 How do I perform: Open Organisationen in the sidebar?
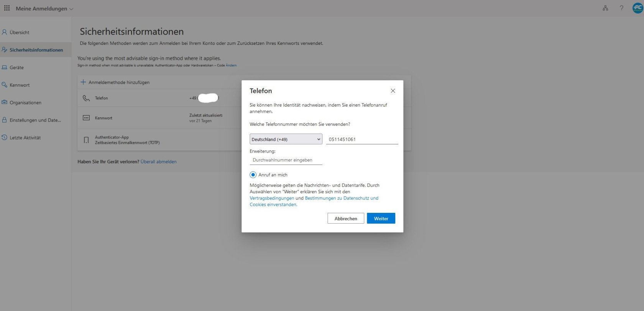pyautogui.click(x=25, y=103)
